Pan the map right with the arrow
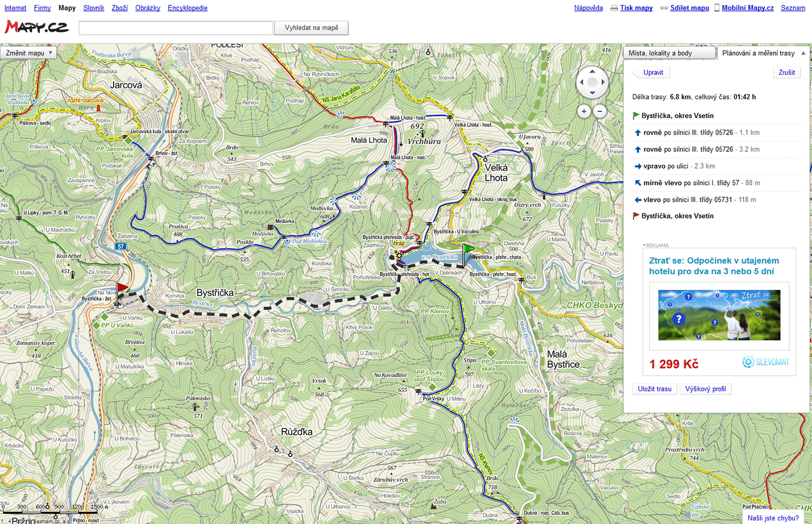 [603, 82]
